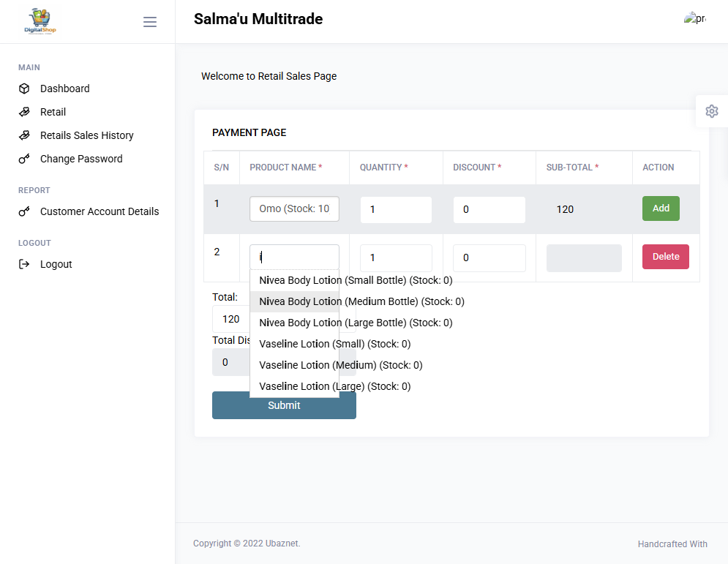Screen dimensions: 728x564
Task: Click row 1 sub-total value 120
Action: 565,209
